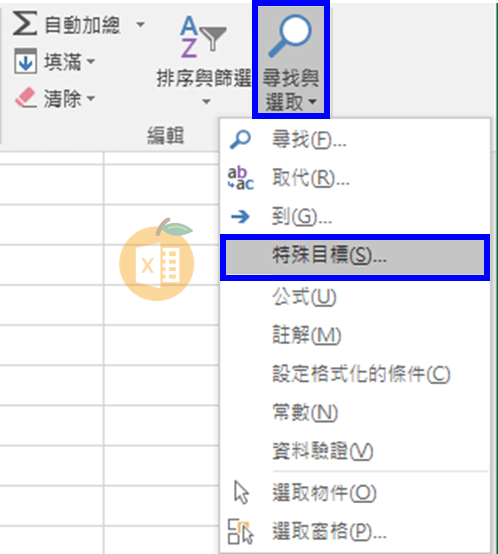Click the Find magnifier icon in menu
This screenshot has height=554, width=498.
[240, 139]
